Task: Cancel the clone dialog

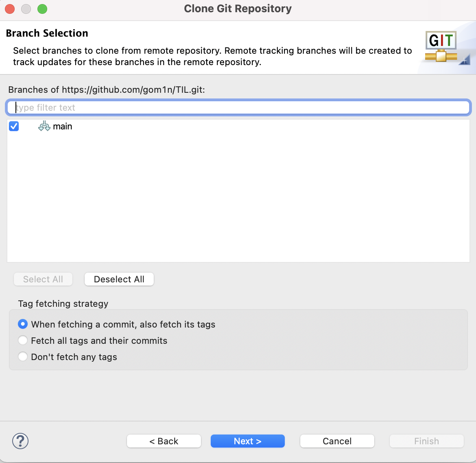Action: tap(337, 441)
